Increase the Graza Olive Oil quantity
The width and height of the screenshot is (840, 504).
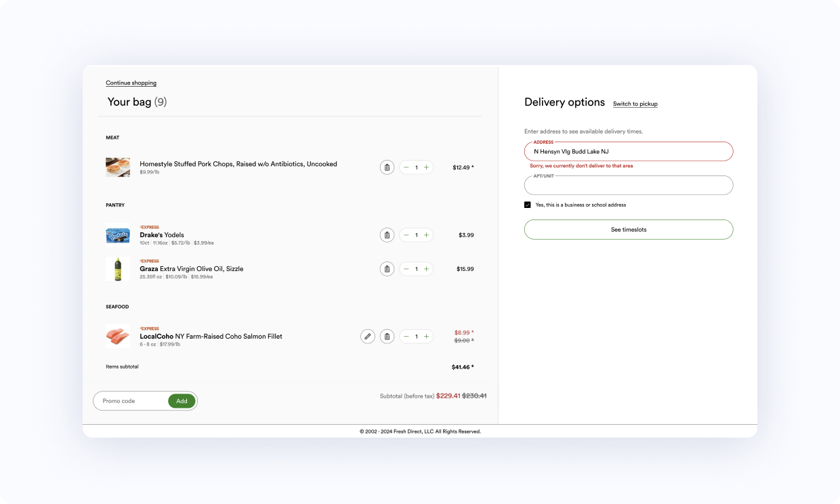(x=426, y=269)
